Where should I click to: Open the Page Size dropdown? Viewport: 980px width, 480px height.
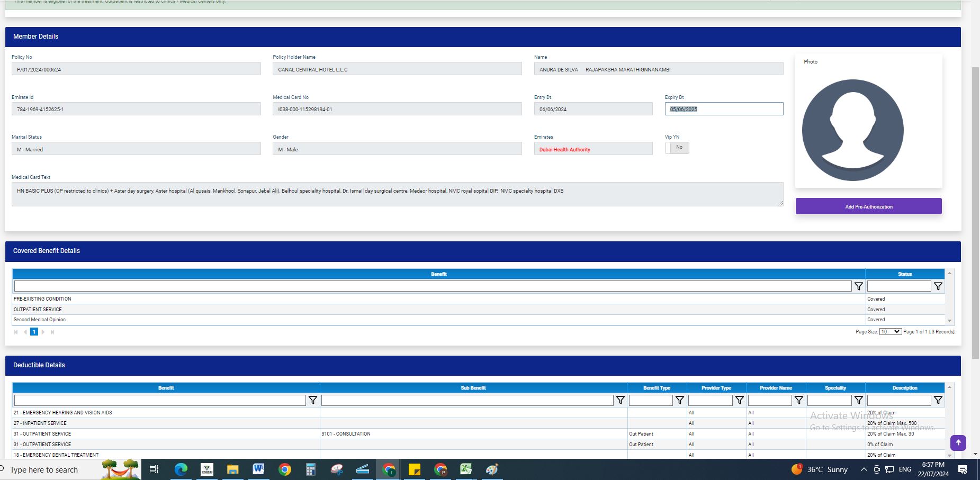coord(890,332)
